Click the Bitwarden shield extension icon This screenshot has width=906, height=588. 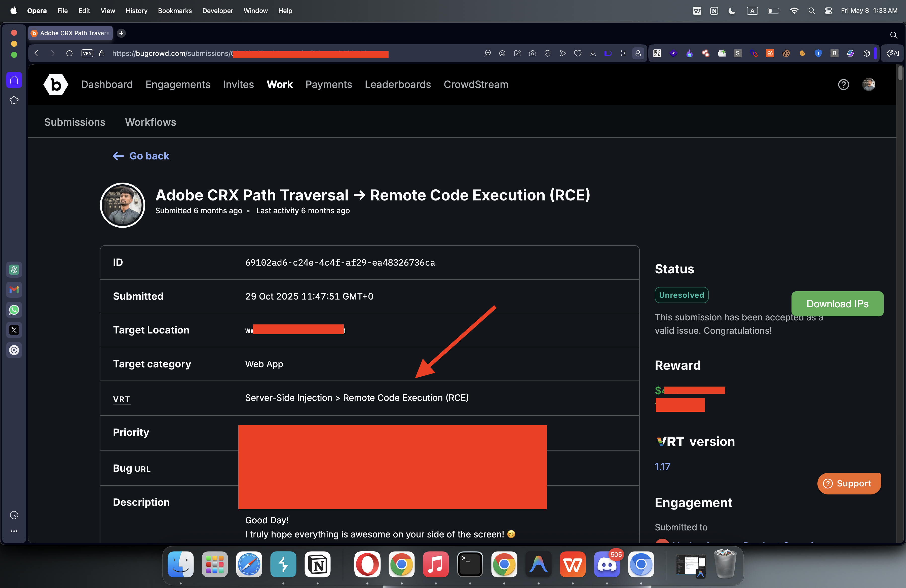pos(818,53)
